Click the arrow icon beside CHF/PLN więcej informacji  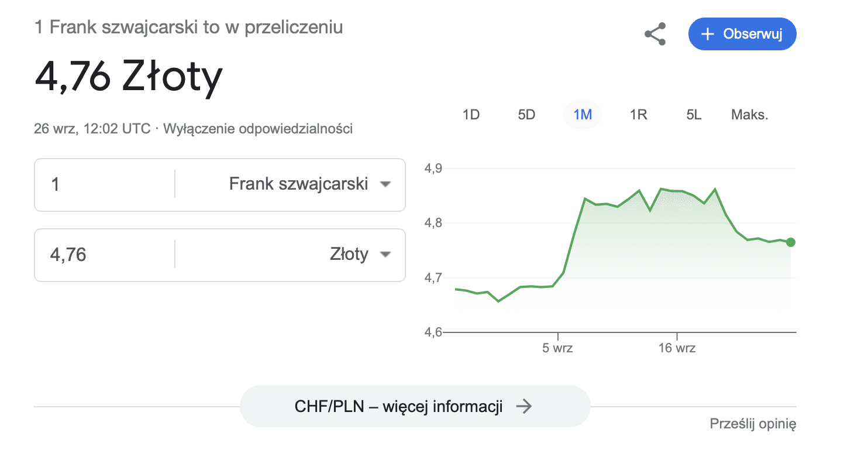tap(523, 406)
